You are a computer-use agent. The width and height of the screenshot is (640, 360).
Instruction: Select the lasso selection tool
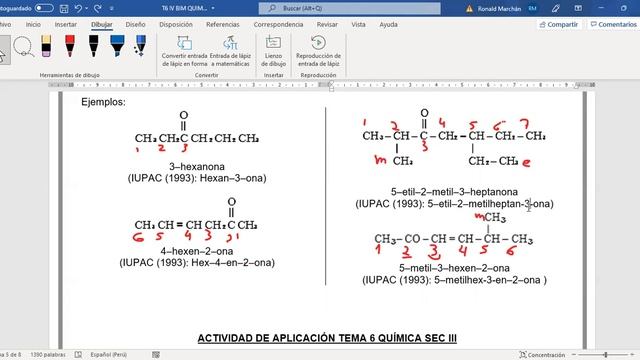point(23,46)
